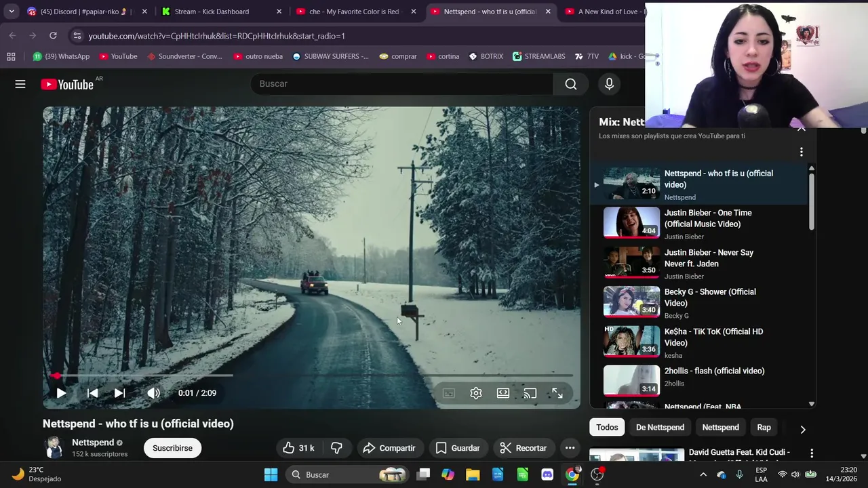
Task: Play Ke$ha - TiK ToK from the mix
Action: [x=698, y=342]
